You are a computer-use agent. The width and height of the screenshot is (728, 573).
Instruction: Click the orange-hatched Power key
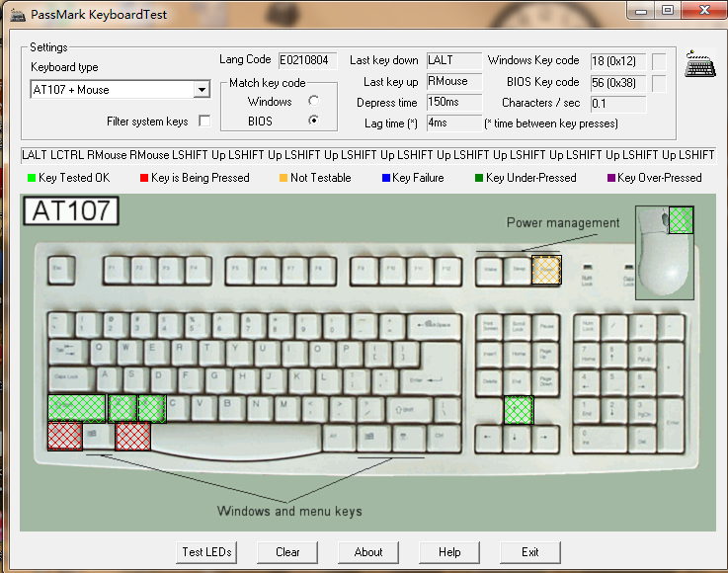click(x=546, y=270)
